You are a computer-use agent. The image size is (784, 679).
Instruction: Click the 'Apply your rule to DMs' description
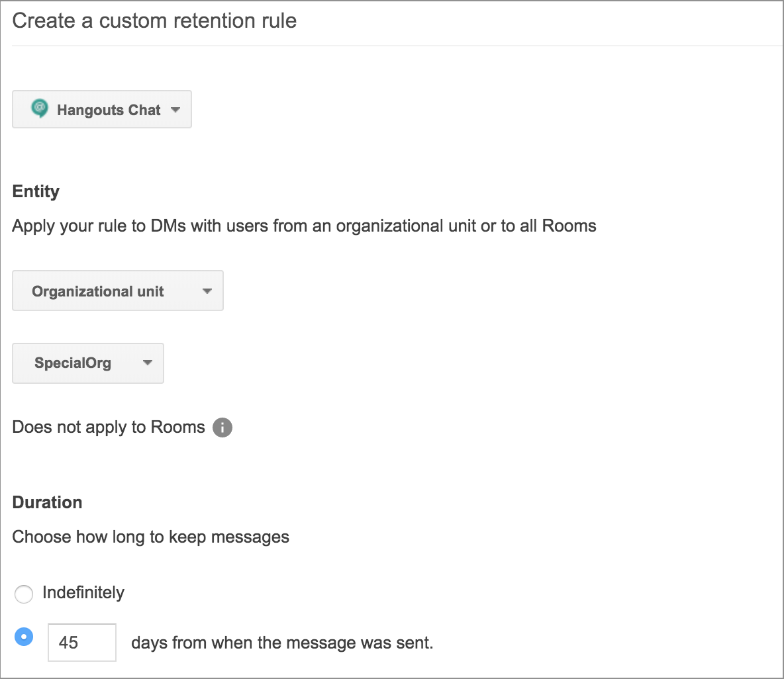pyautogui.click(x=304, y=226)
